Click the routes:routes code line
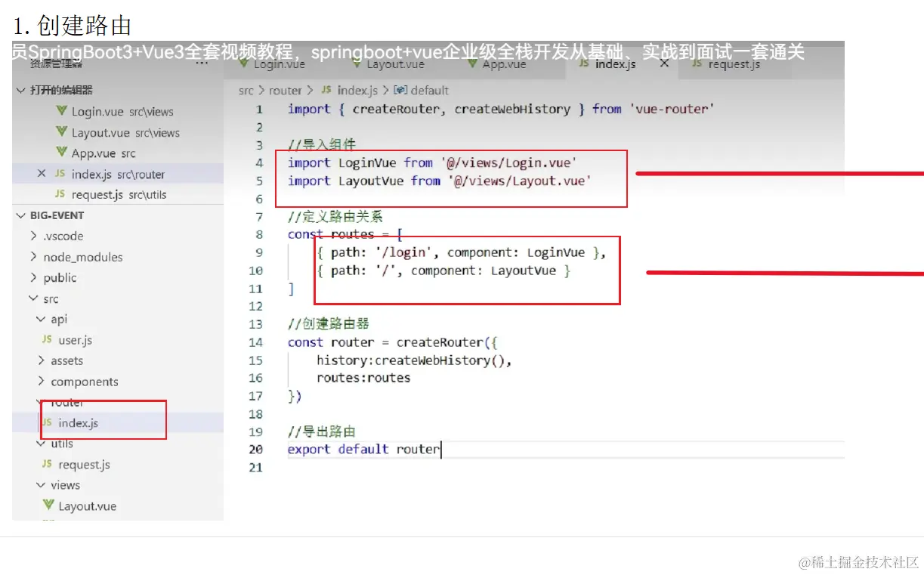 tap(363, 378)
